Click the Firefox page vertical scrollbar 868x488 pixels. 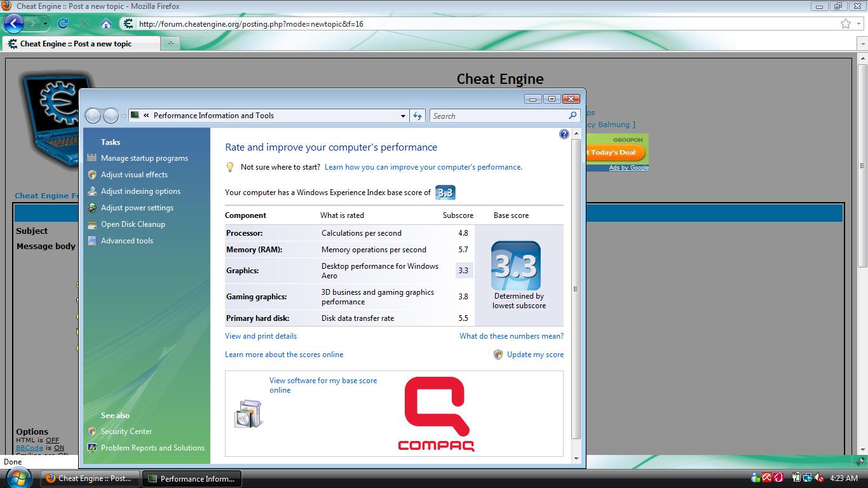[x=862, y=165]
